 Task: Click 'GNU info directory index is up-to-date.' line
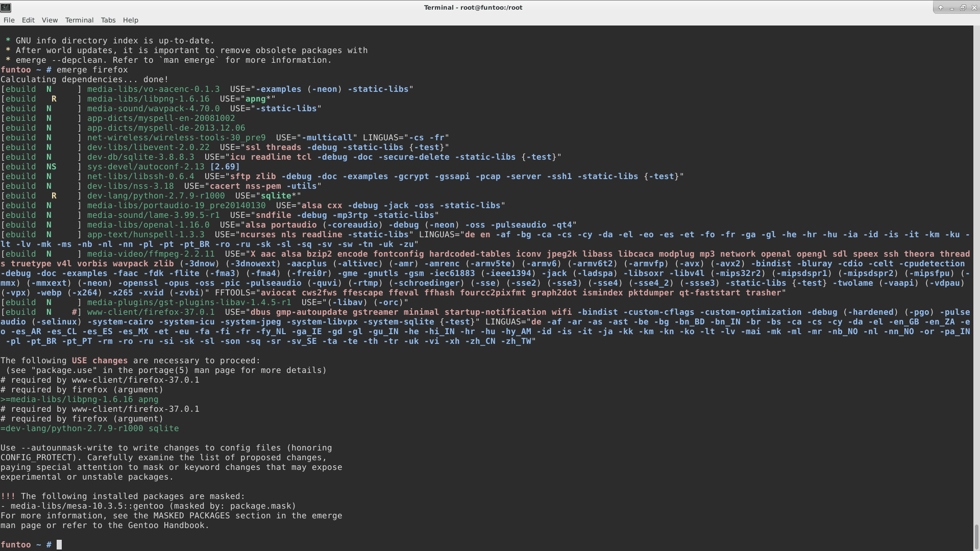(115, 41)
